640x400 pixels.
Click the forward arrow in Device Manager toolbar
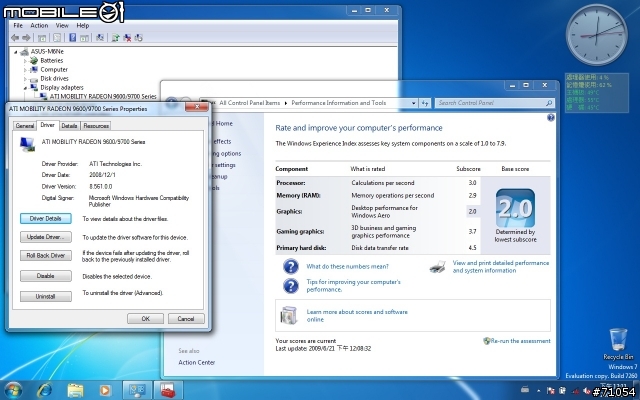(26, 38)
